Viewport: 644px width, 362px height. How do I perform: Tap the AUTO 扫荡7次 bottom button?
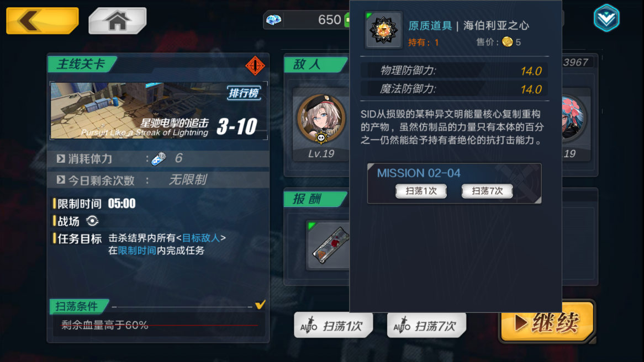click(x=426, y=326)
